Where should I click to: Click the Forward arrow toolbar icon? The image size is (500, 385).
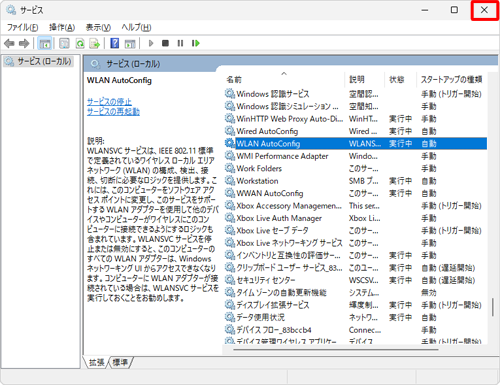24,43
